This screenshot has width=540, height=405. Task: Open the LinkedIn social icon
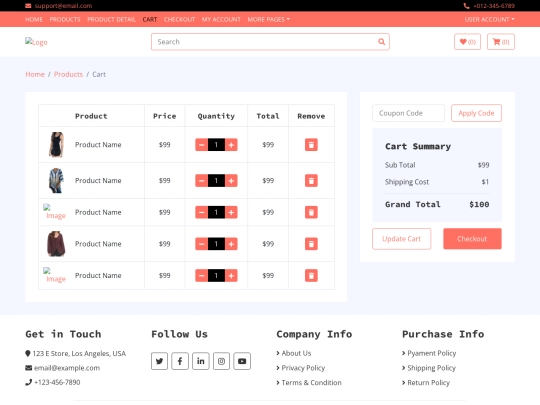tap(200, 361)
